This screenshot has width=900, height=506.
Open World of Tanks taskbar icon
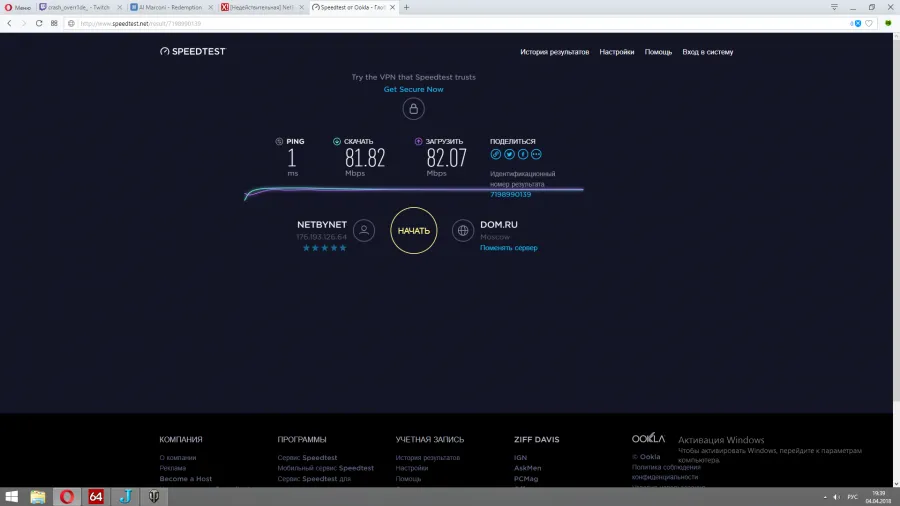[154, 497]
